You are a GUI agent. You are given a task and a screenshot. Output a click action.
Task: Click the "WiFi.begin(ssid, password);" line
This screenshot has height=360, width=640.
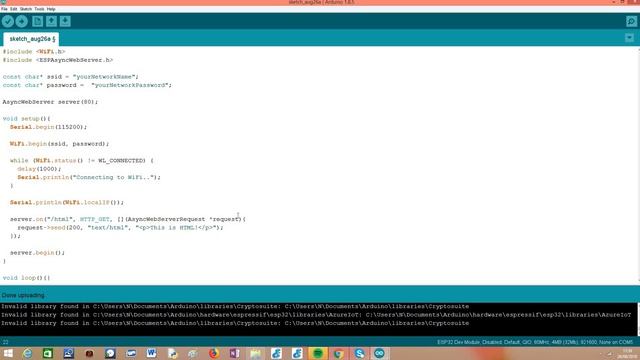(x=60, y=144)
